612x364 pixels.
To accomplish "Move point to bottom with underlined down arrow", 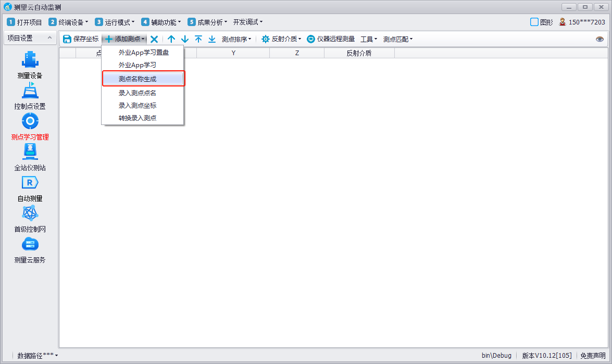I will (212, 39).
